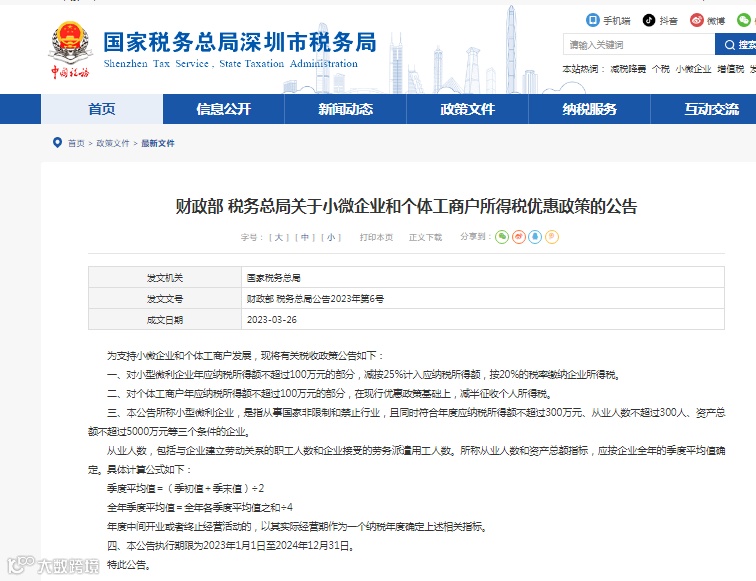Open the mobile version icon 手机端
Image resolution: width=756 pixels, height=581 pixels.
coord(592,20)
